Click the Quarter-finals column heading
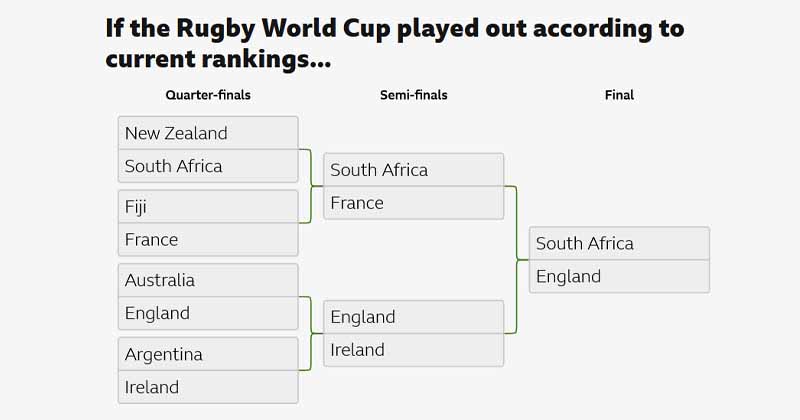The image size is (800, 420). click(207, 95)
